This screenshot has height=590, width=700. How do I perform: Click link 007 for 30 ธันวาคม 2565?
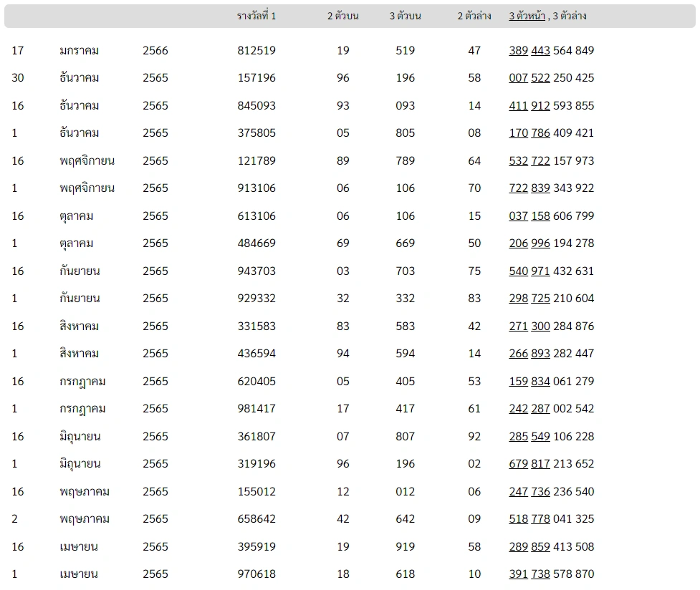(x=518, y=77)
